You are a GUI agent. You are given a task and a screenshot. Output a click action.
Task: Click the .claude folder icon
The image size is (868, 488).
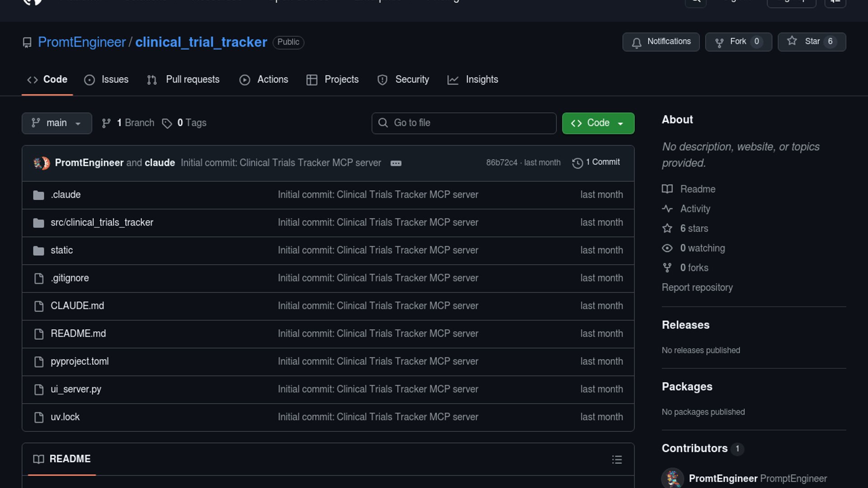(39, 195)
